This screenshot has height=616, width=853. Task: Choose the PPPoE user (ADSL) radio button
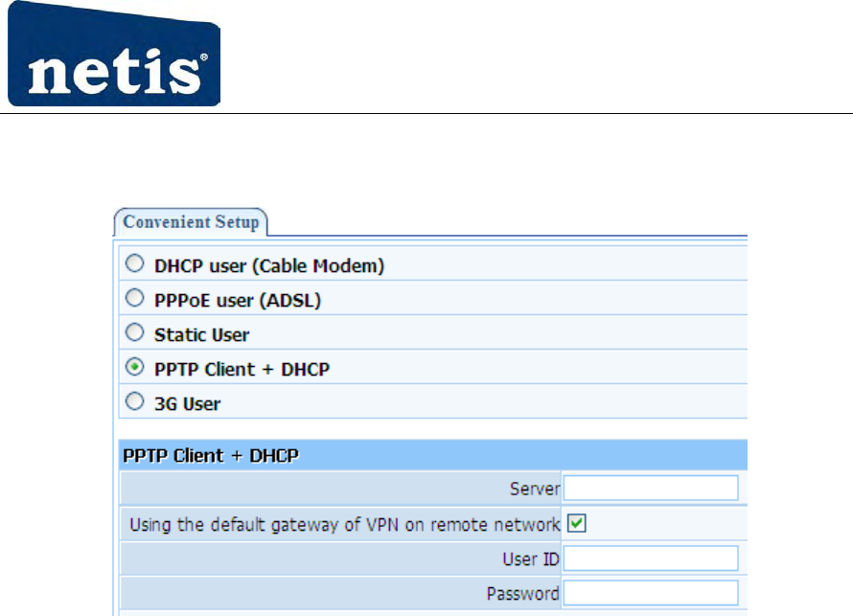135,299
